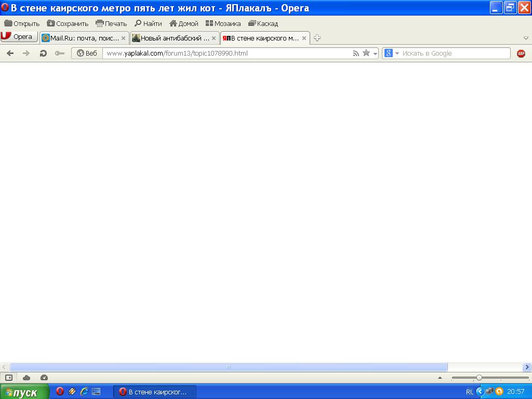Open the Opera Link cloud icon
The height and width of the screenshot is (399, 532).
coord(26,378)
